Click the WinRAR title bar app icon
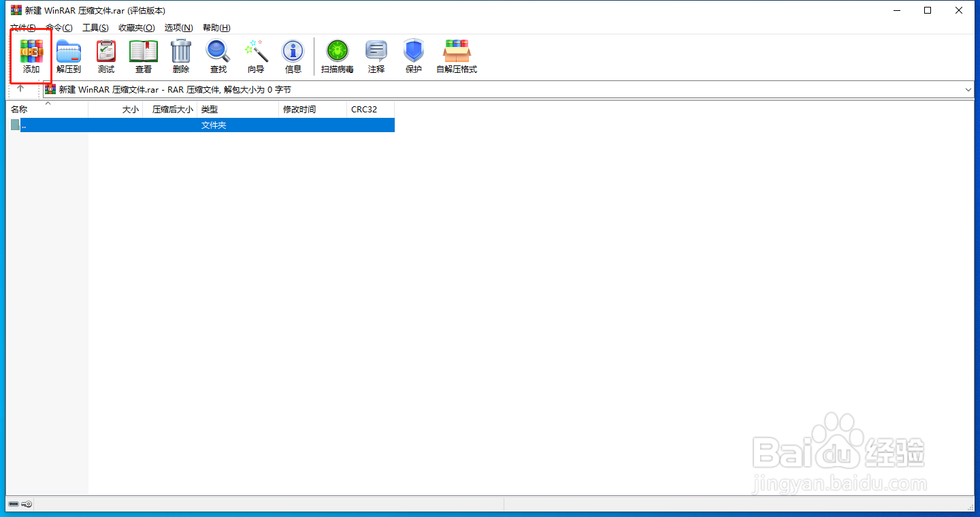Image resolution: width=980 pixels, height=517 pixels. tap(16, 10)
